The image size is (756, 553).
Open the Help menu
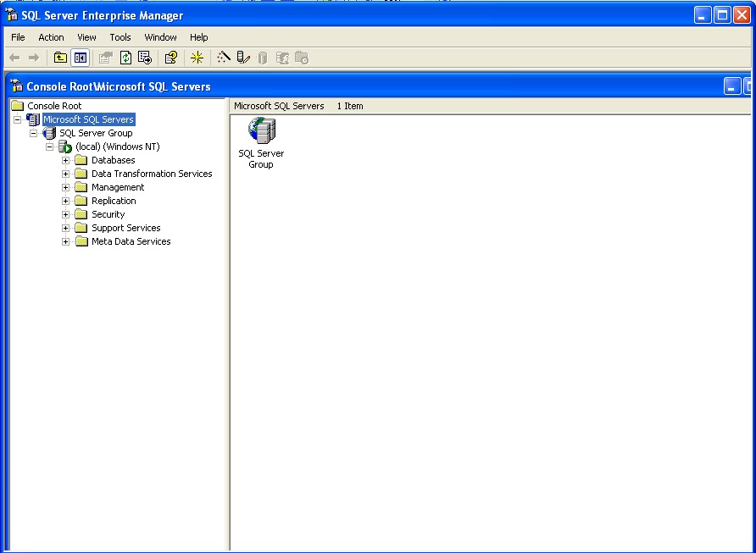point(198,37)
